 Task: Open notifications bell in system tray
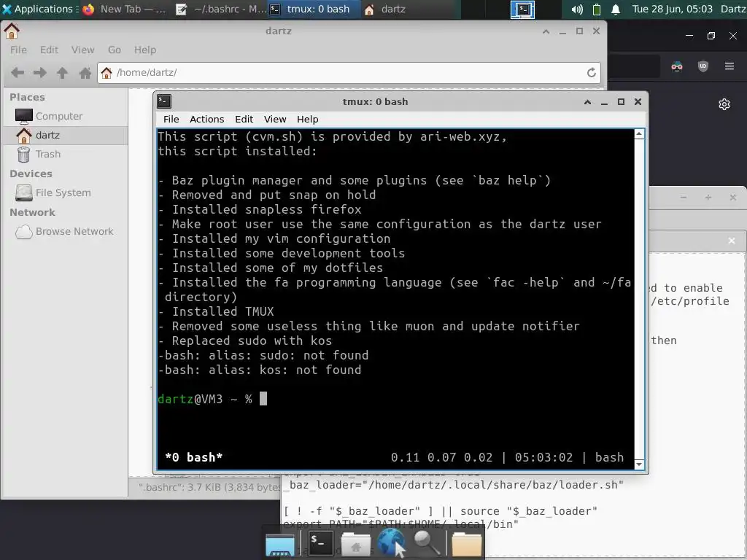[616, 9]
